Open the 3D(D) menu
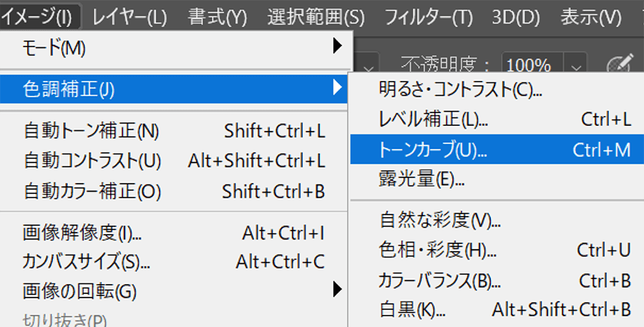 pyautogui.click(x=517, y=16)
